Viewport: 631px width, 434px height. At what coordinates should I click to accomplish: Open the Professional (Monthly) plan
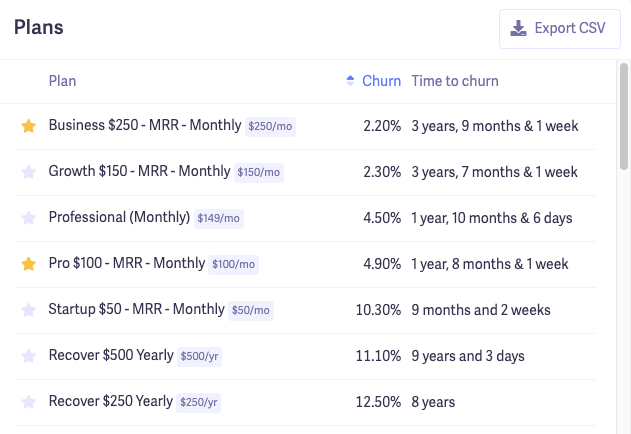pos(119,218)
